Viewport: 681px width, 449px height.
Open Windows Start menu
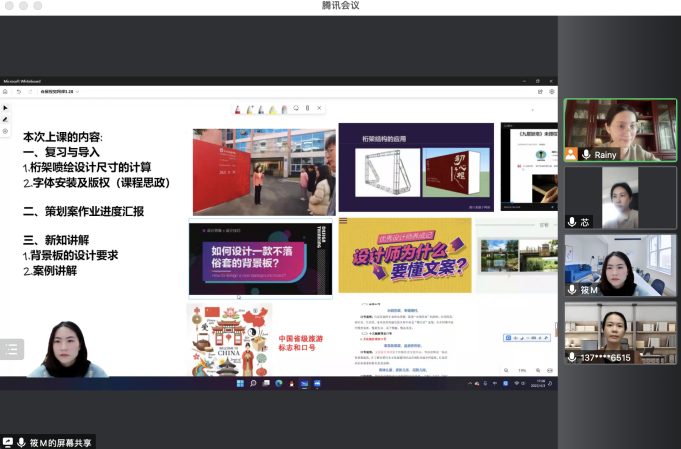240,383
